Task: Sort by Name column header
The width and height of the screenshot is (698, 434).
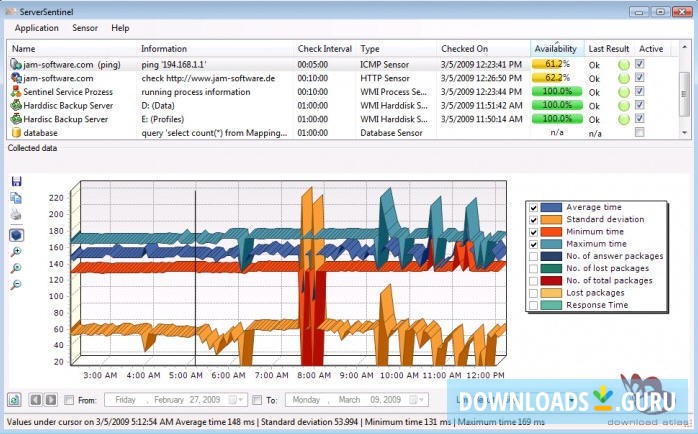Action: [72, 49]
